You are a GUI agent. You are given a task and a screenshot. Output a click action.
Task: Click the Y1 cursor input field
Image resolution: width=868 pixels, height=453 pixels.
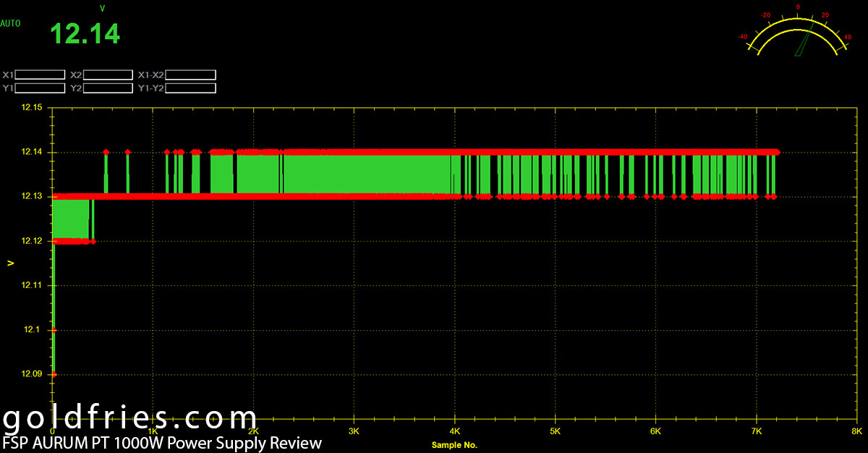pos(40,88)
